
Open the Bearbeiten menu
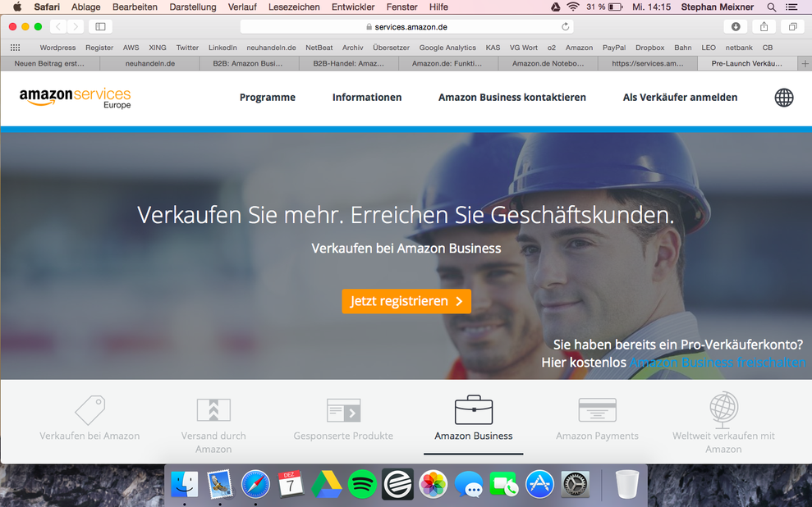pyautogui.click(x=135, y=7)
